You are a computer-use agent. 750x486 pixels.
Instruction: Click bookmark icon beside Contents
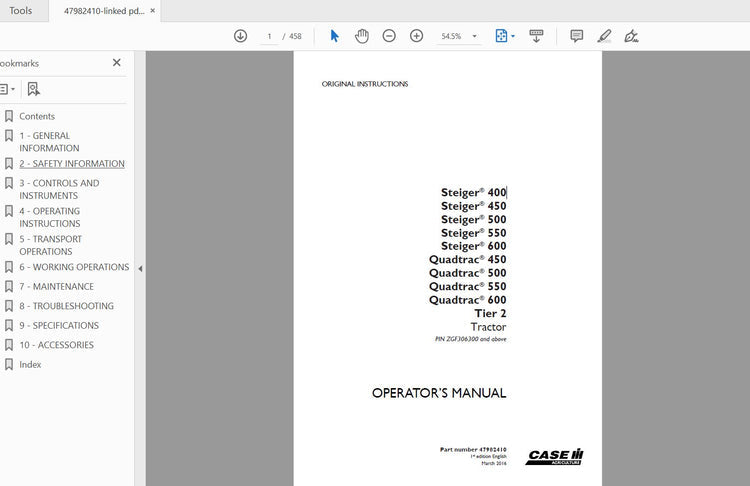tap(9, 116)
